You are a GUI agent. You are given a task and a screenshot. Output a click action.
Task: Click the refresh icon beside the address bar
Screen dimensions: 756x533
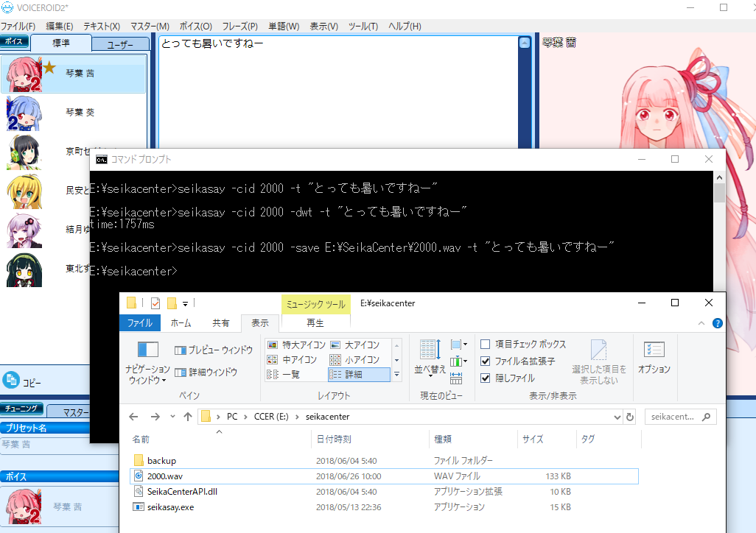click(629, 417)
